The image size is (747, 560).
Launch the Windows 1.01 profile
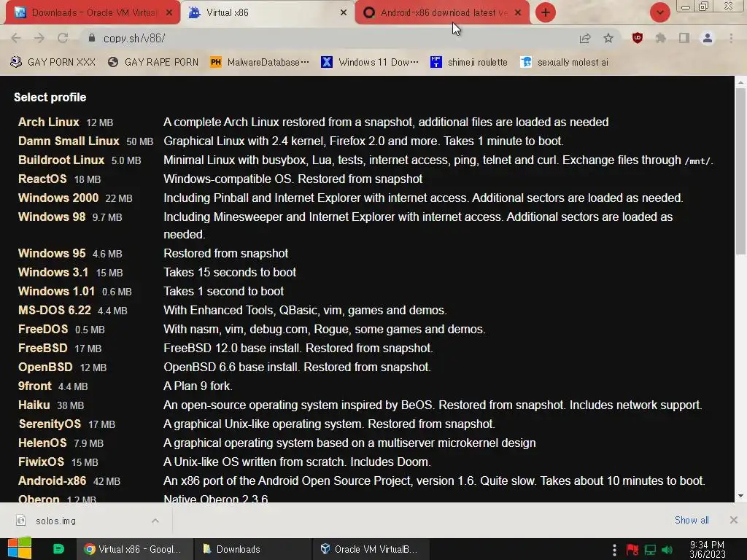coord(56,292)
